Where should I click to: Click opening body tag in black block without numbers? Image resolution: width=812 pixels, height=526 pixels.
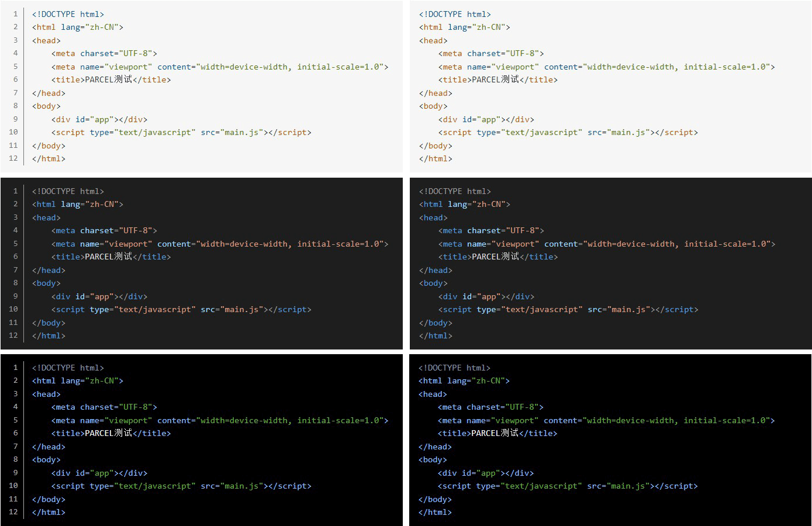pyautogui.click(x=433, y=459)
